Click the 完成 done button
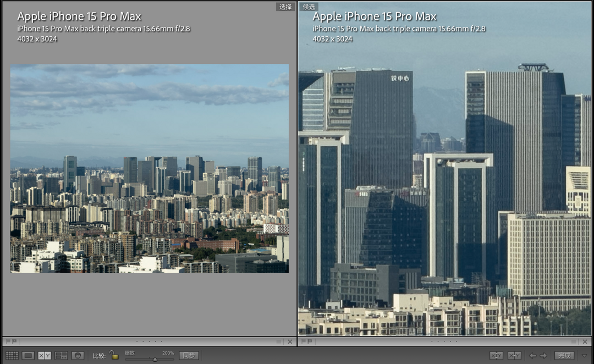The height and width of the screenshot is (364, 594). pyautogui.click(x=564, y=356)
